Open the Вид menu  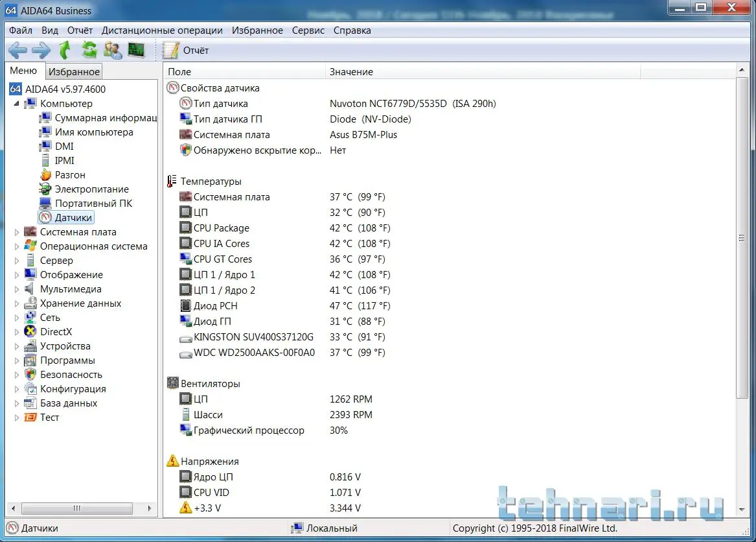(50, 30)
